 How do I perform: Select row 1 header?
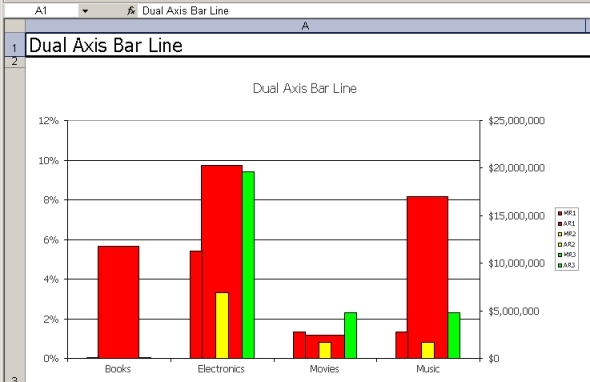(15, 45)
